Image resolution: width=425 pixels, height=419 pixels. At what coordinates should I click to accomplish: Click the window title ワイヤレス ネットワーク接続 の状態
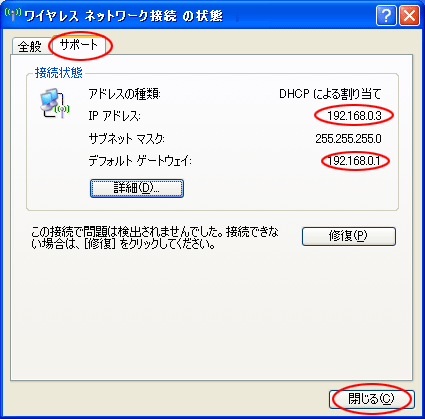pyautogui.click(x=123, y=16)
